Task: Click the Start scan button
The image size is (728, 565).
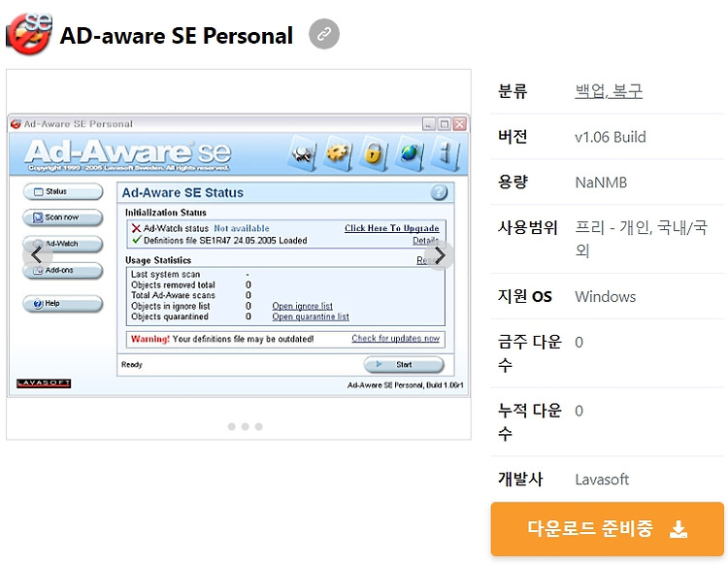Action: [x=404, y=365]
